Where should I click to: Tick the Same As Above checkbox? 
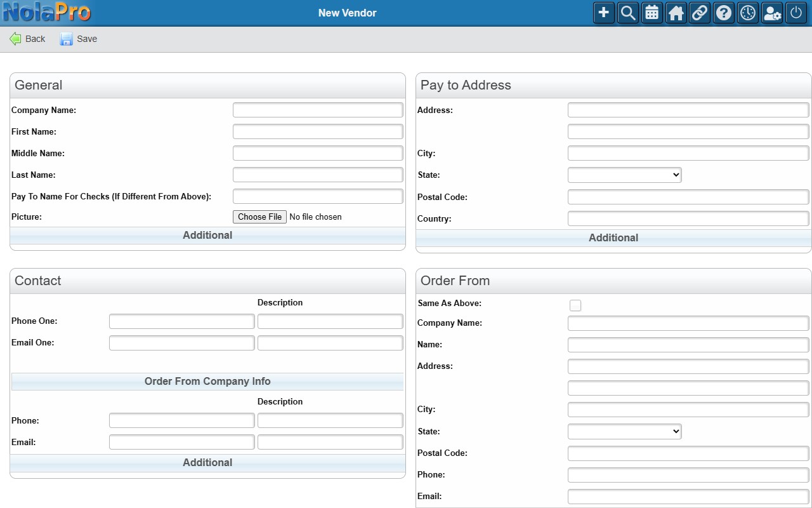[x=575, y=305]
